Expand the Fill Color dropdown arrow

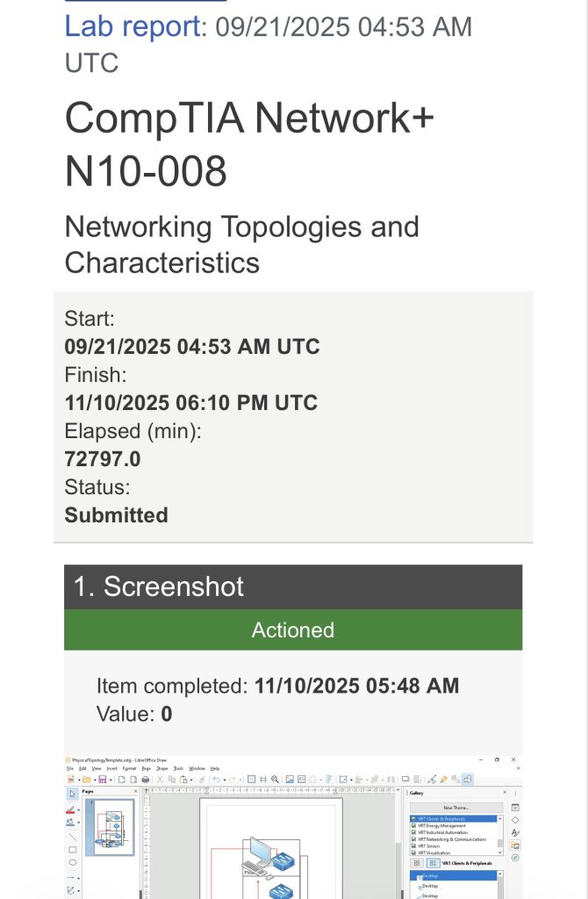[x=78, y=822]
